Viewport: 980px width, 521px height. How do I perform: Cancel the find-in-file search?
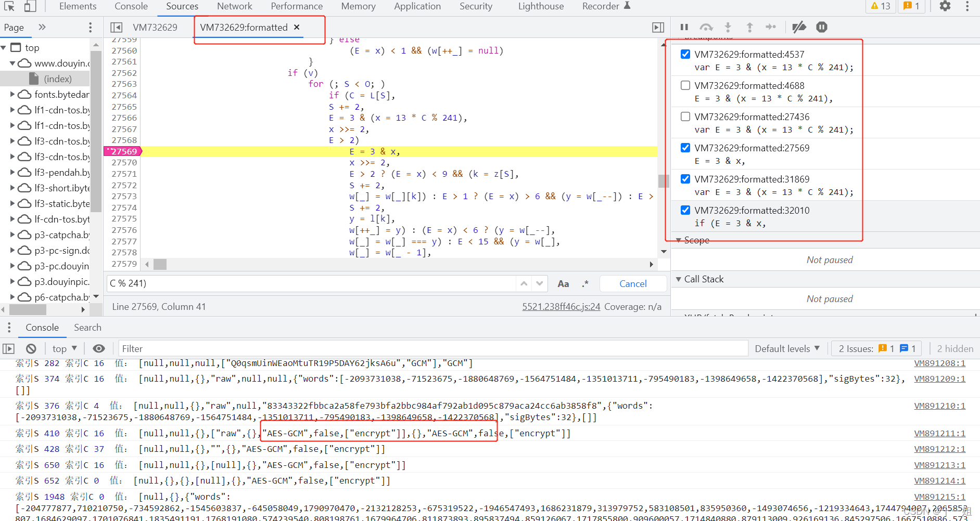click(x=633, y=283)
